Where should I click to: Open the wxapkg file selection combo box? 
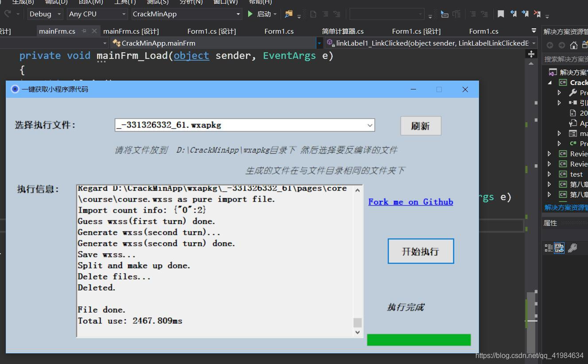click(370, 125)
